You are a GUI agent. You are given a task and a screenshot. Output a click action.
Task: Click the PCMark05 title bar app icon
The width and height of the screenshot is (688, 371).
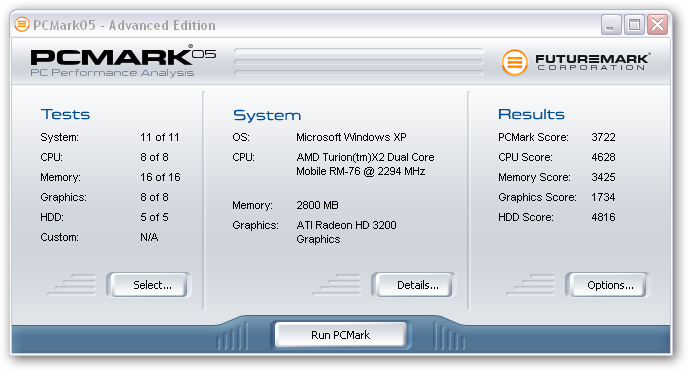22,25
